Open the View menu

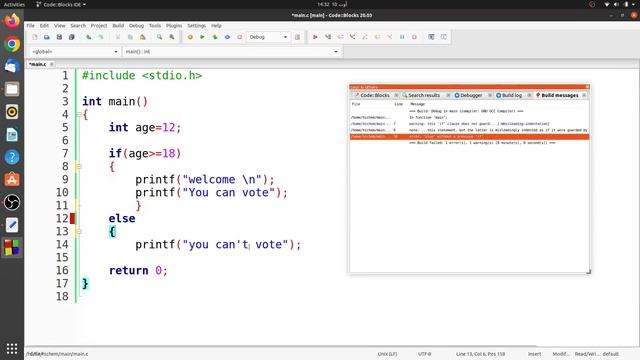pyautogui.click(x=60, y=26)
